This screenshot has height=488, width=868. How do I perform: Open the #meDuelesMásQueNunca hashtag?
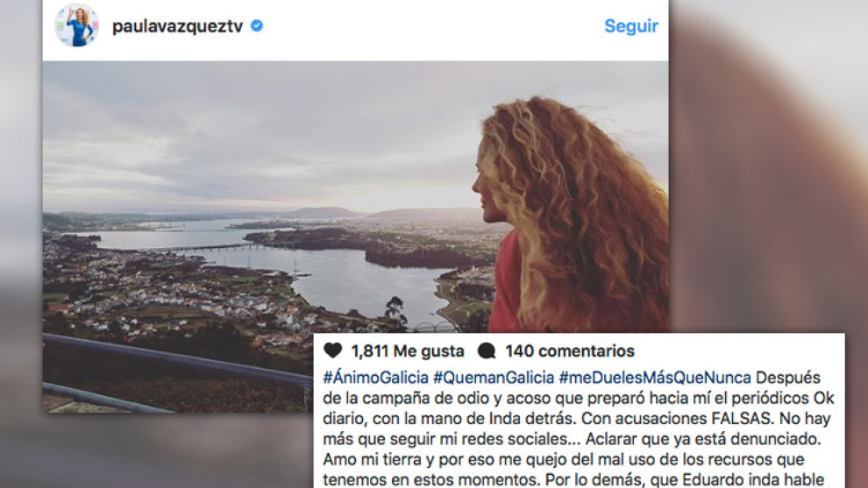(x=655, y=378)
